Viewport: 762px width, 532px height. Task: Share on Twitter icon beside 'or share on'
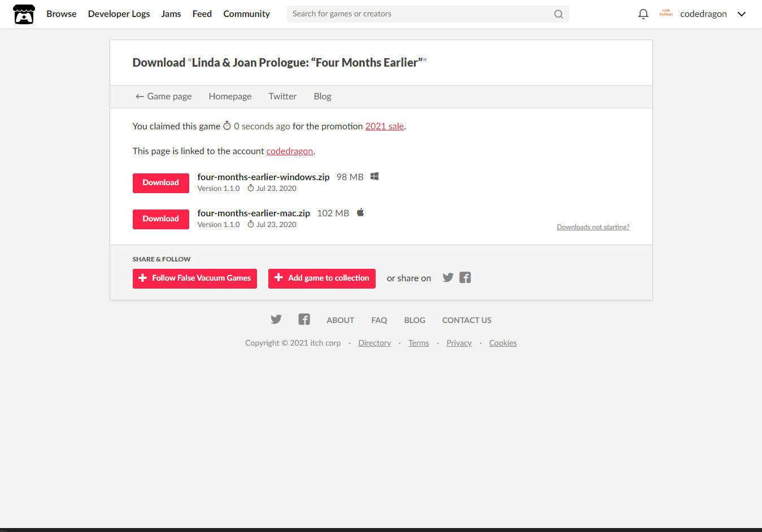[x=448, y=277]
